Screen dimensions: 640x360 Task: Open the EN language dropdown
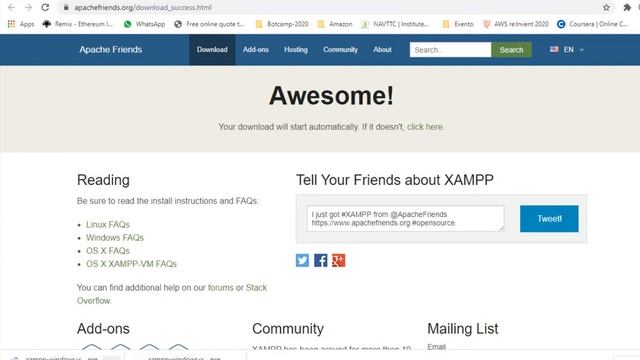(567, 49)
